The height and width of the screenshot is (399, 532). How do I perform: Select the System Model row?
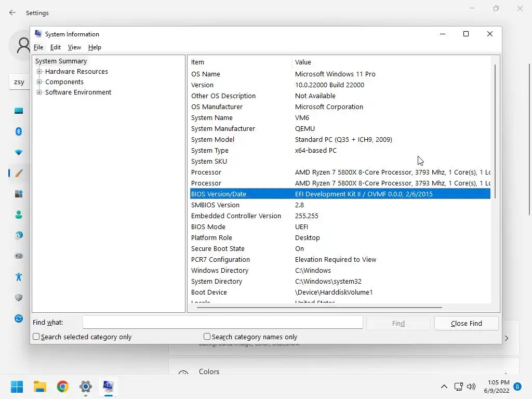click(x=340, y=139)
